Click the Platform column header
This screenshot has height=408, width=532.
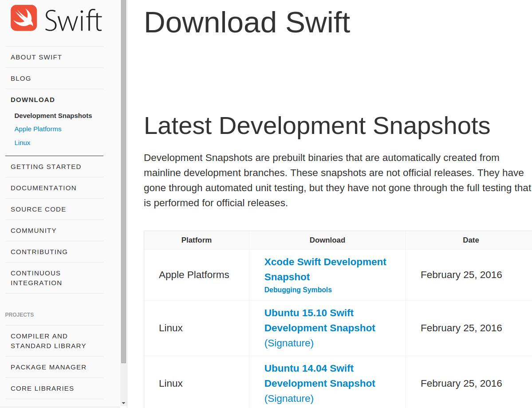(x=197, y=240)
